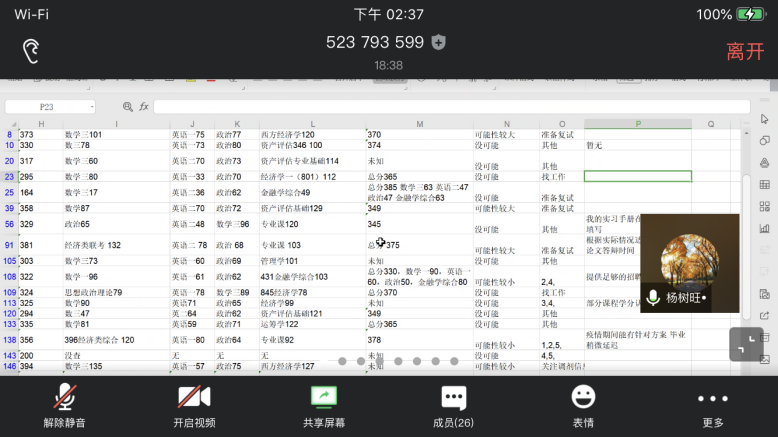Open the 表情 emoji reactions

point(583,405)
